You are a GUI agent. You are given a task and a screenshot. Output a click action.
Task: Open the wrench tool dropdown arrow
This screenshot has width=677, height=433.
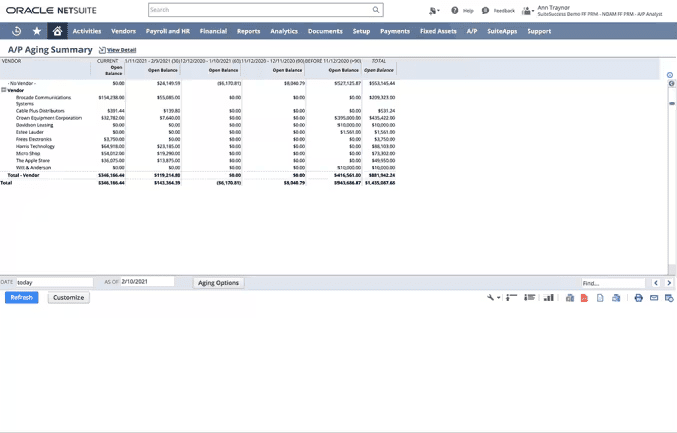(x=499, y=298)
